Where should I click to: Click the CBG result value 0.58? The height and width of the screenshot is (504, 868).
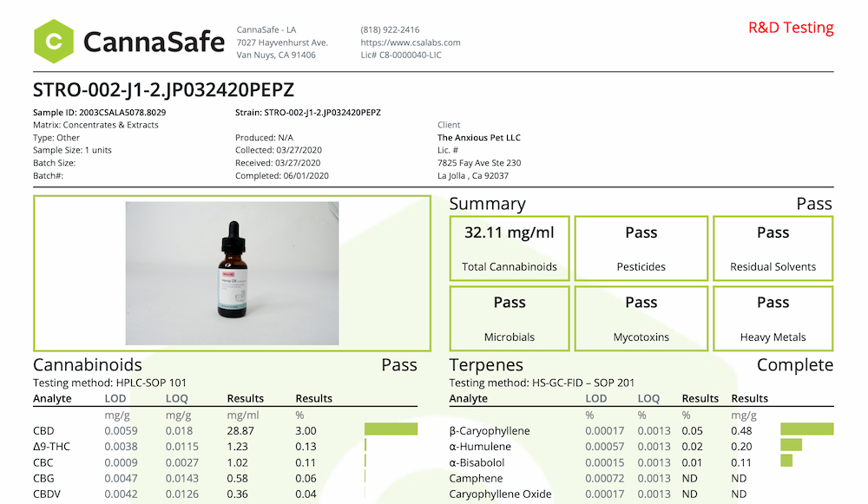click(x=238, y=479)
